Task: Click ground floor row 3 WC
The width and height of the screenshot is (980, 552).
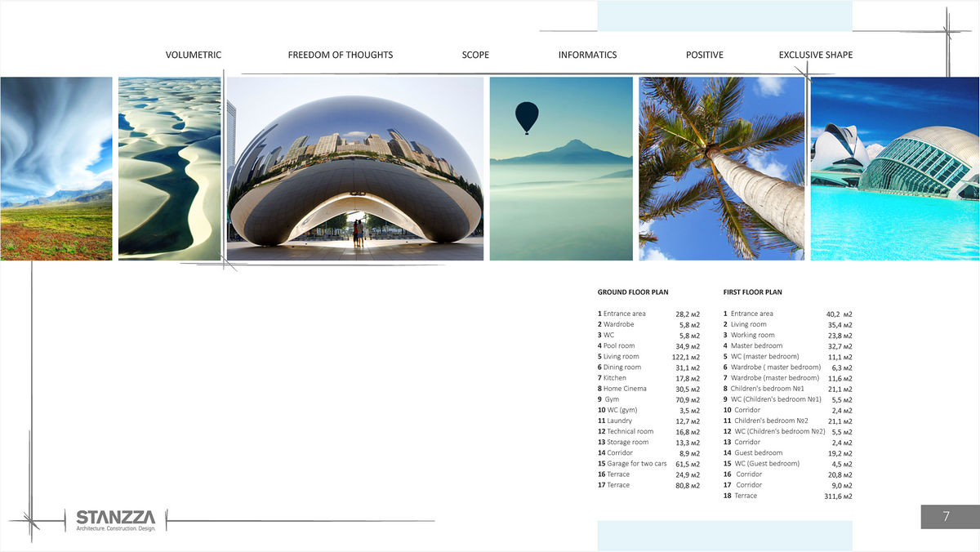Action: 648,335
